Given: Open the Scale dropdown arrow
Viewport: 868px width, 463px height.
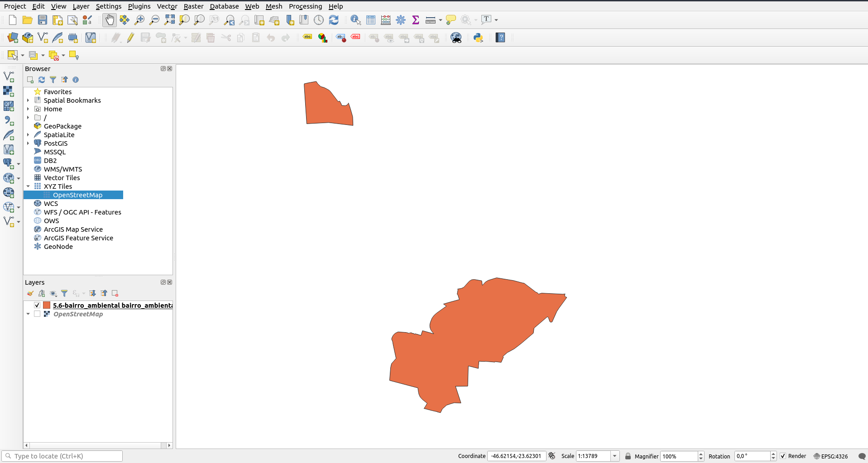Looking at the screenshot, I should coord(615,456).
